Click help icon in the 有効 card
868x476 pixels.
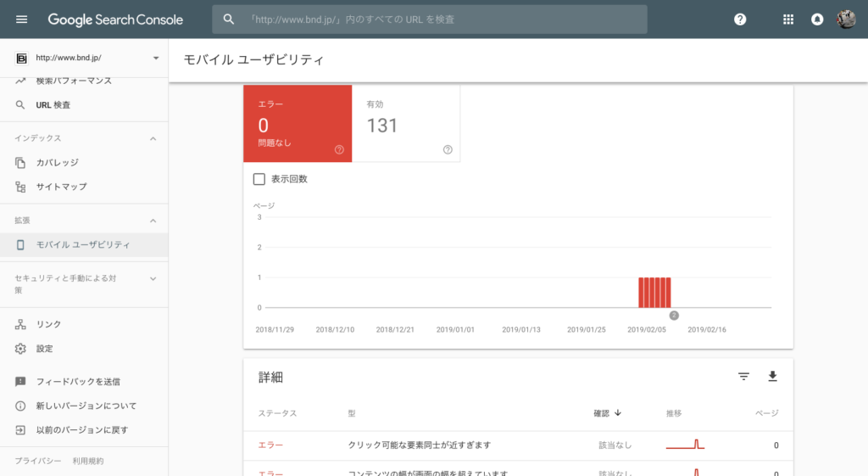448,150
